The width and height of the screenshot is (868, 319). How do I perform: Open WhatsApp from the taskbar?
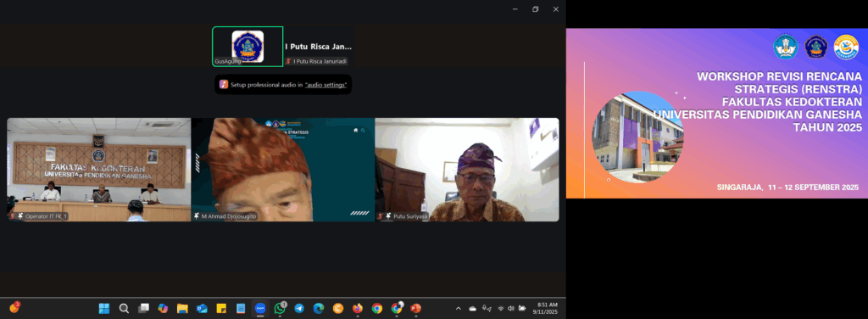coord(280,309)
